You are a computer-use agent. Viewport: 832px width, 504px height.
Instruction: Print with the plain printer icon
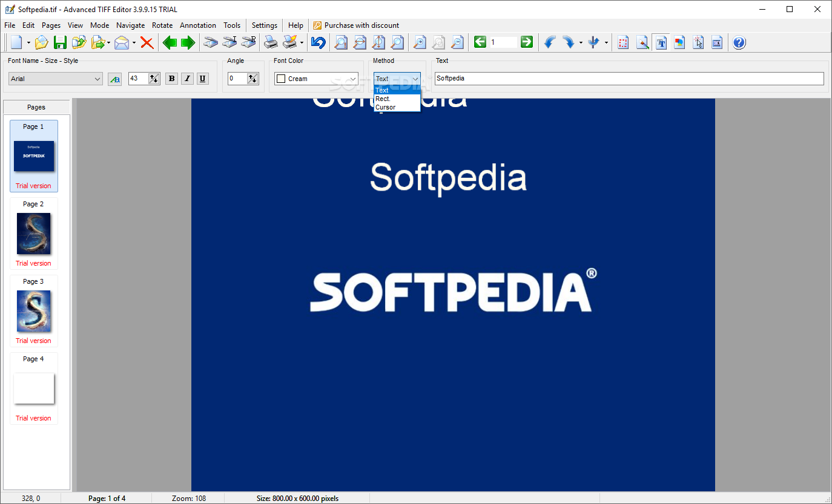click(271, 42)
